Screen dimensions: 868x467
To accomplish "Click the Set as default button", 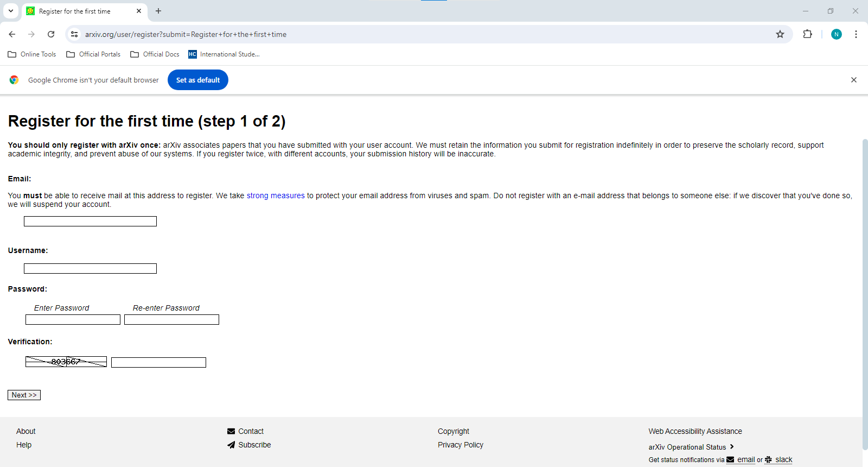I will (198, 80).
